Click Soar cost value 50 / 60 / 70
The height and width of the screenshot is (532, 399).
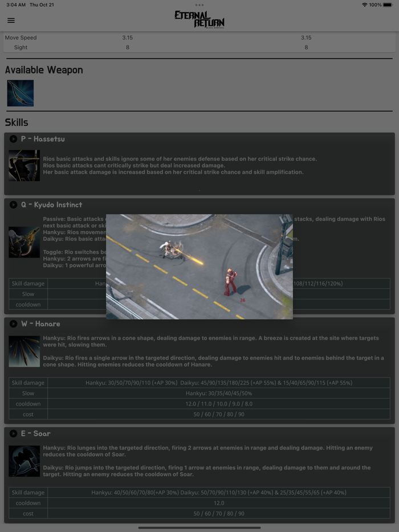[219, 513]
